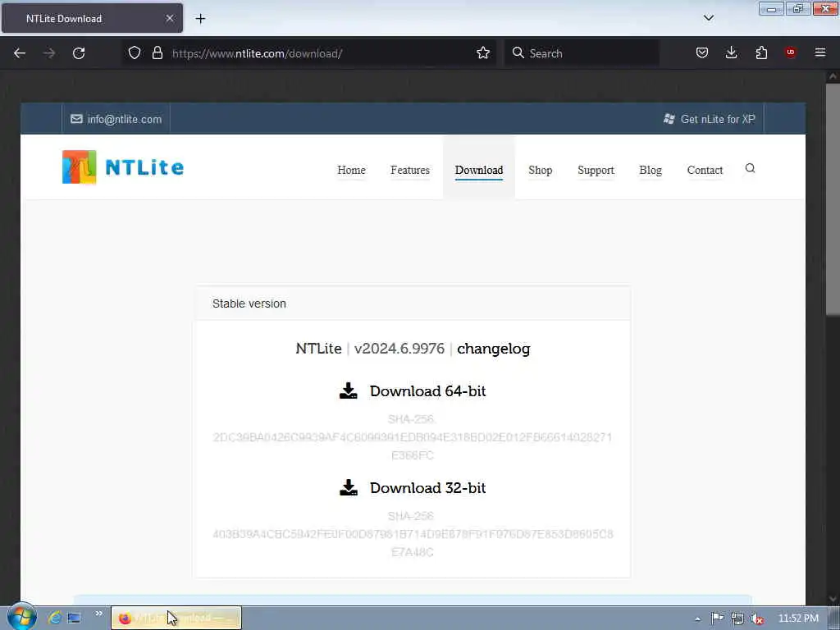The width and height of the screenshot is (840, 630).
Task: Open the network tray icon
Action: point(737,619)
